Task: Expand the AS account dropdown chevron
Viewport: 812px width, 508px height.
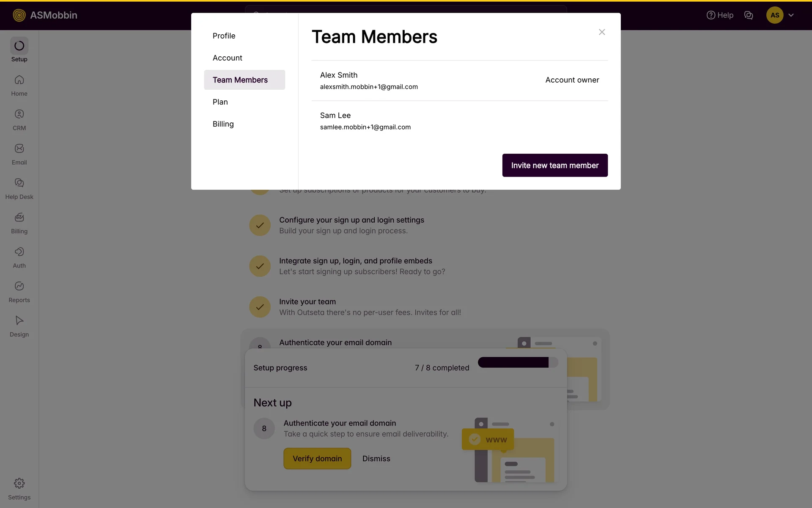Action: coord(791,15)
